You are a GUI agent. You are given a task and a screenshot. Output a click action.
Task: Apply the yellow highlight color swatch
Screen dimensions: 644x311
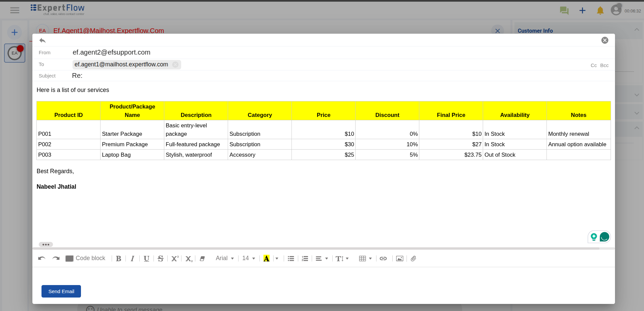point(267,258)
